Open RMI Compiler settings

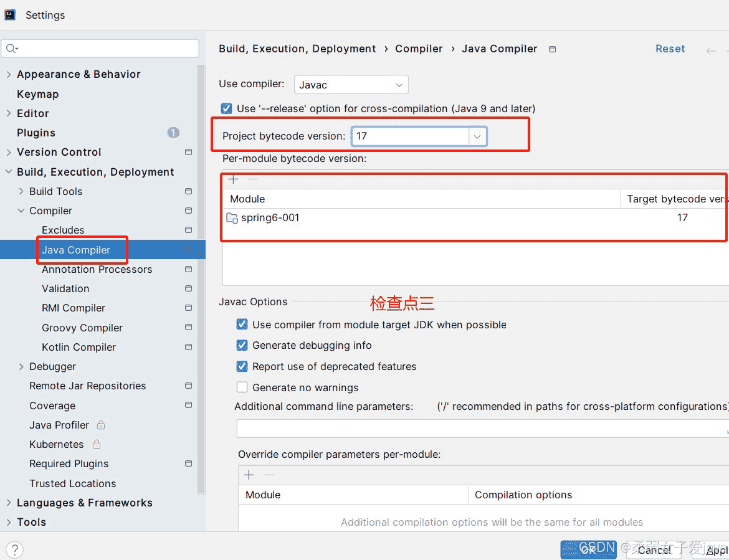(74, 308)
